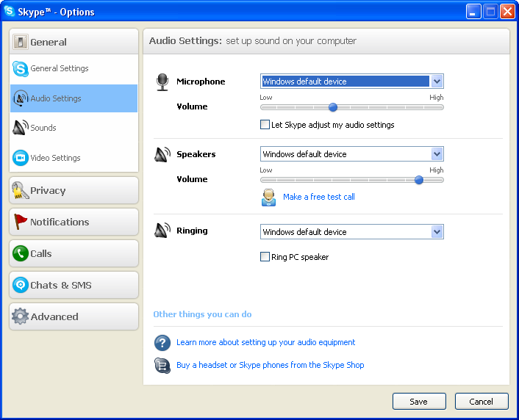Click the microphone volume slider handle
519x420 pixels.
pos(333,107)
